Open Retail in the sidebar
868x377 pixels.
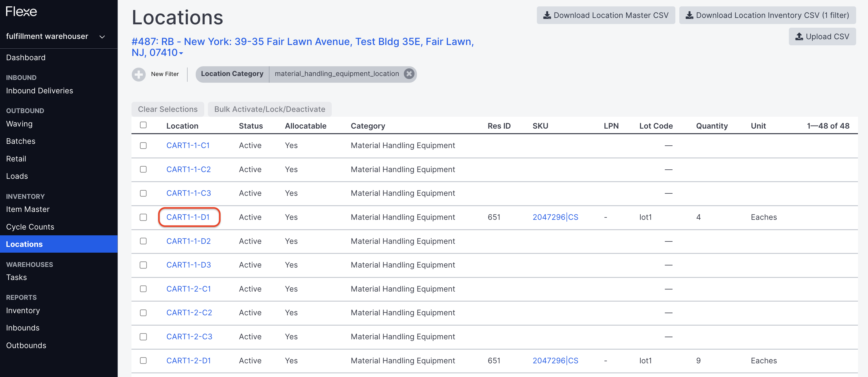point(16,159)
